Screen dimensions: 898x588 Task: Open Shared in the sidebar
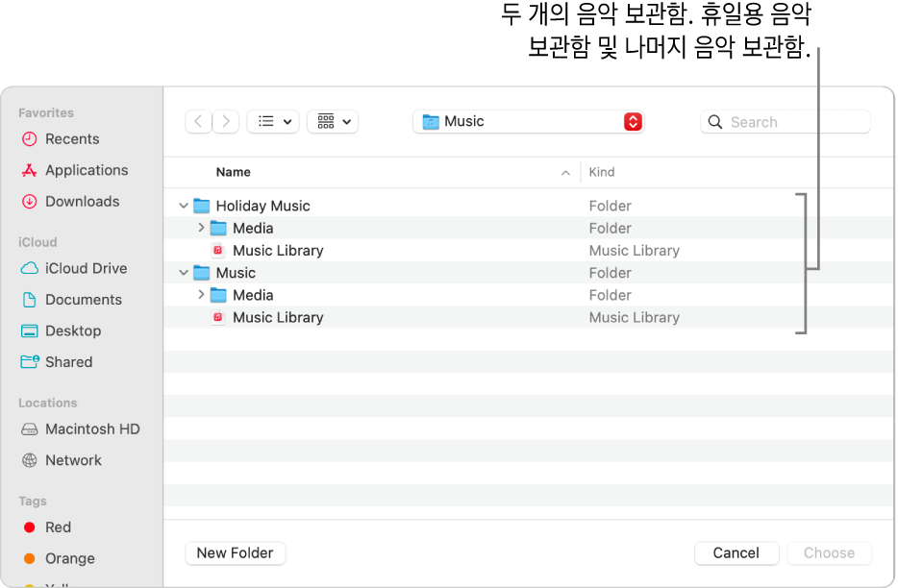pyautogui.click(x=68, y=362)
